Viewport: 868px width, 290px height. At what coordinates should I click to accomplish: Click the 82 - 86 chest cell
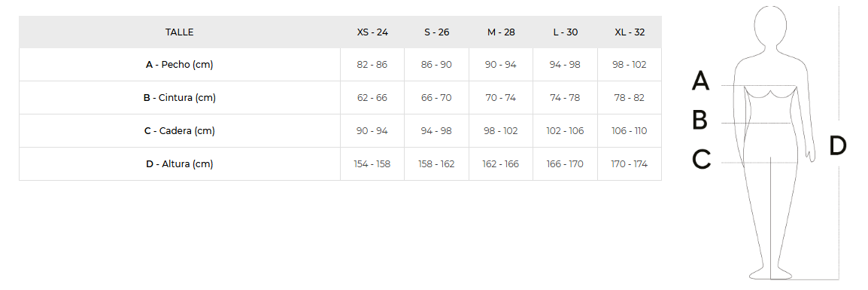[x=372, y=65]
